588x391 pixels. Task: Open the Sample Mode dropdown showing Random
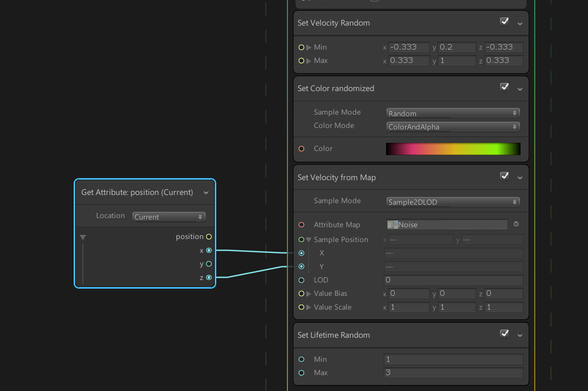pos(453,113)
